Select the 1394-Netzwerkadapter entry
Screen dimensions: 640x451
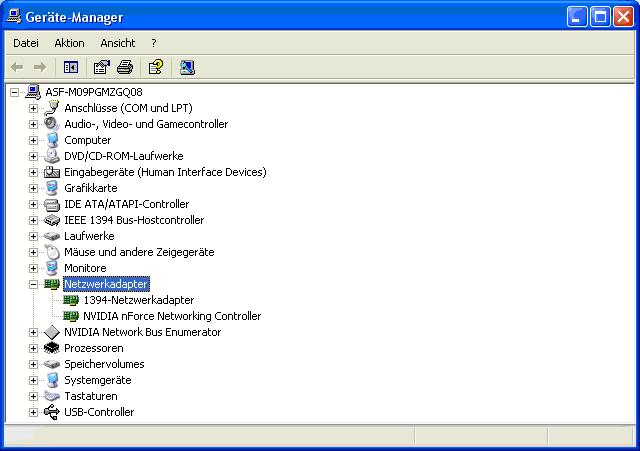click(x=139, y=300)
